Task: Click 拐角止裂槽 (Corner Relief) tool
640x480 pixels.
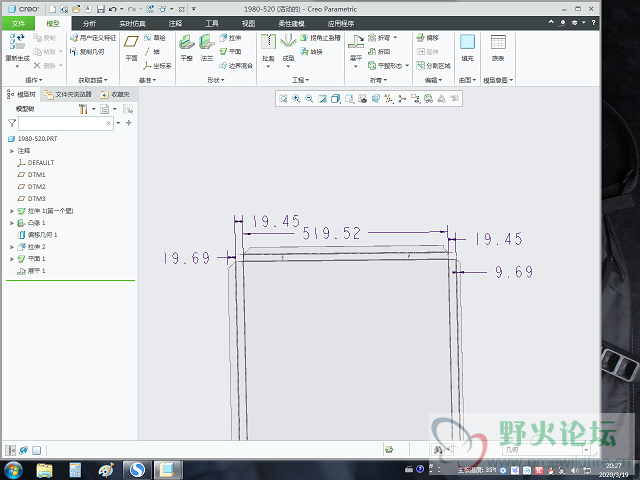Action: click(320, 38)
